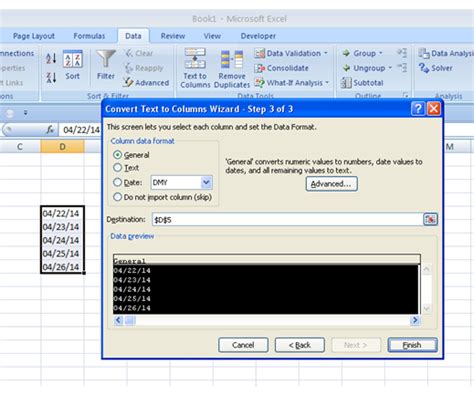This screenshot has width=474, height=395.
Task: Click the Destination input field
Action: [x=287, y=220]
